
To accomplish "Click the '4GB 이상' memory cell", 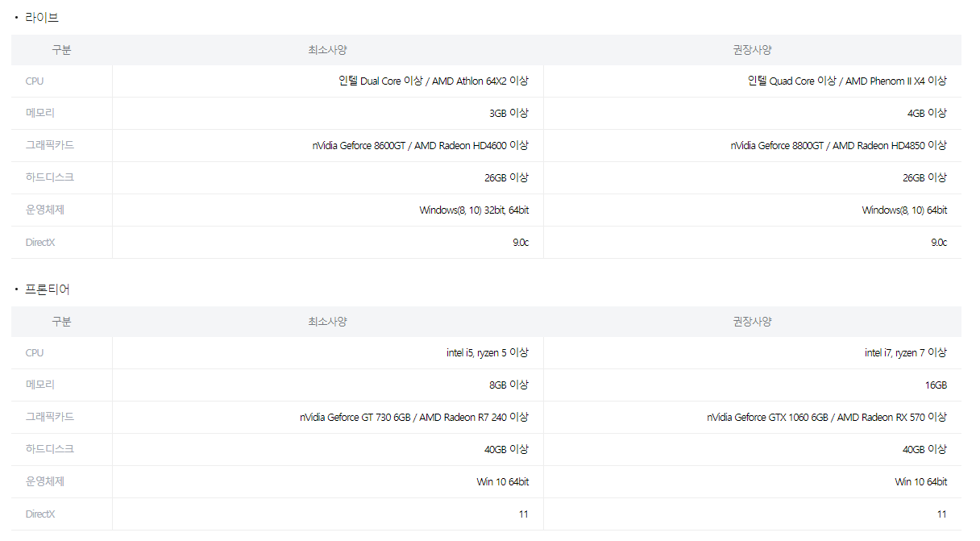I will point(927,114).
